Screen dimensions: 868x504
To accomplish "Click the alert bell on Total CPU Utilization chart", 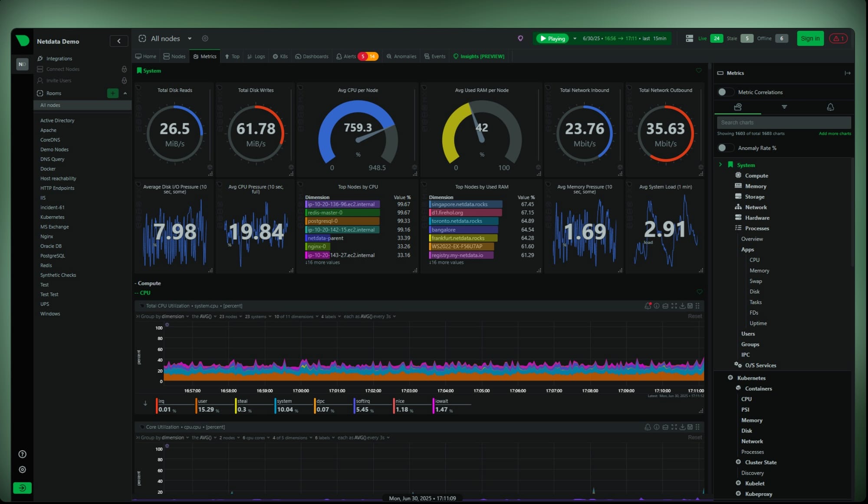I will [648, 306].
